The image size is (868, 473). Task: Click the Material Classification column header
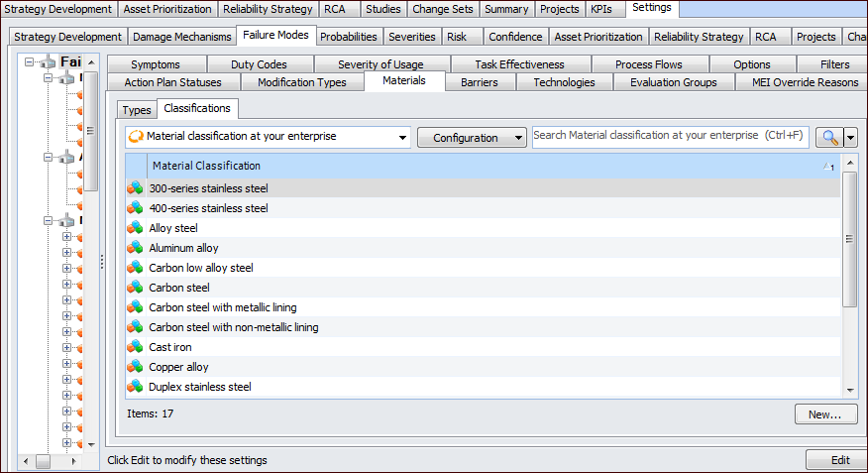pyautogui.click(x=492, y=166)
